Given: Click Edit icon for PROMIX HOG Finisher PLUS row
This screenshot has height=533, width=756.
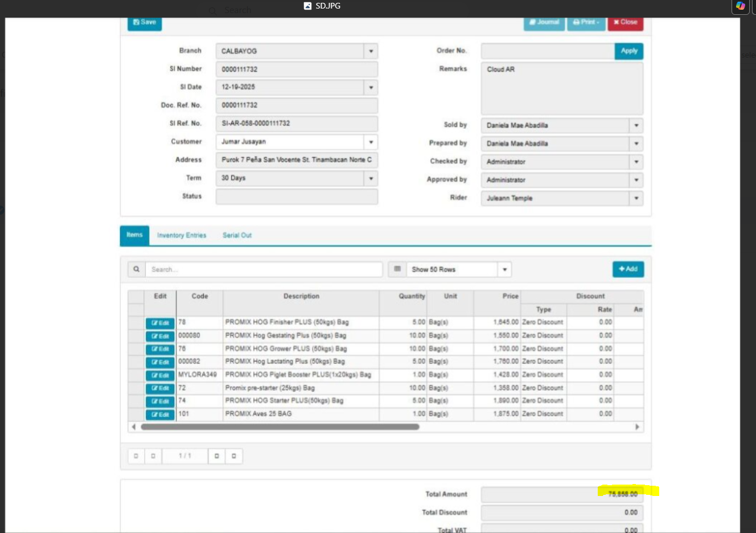Looking at the screenshot, I should pos(160,323).
